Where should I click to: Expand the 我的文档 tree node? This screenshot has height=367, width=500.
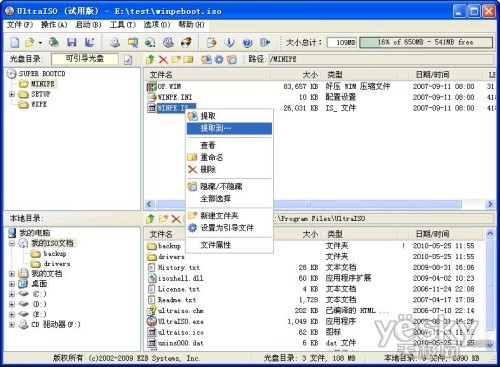click(x=12, y=274)
